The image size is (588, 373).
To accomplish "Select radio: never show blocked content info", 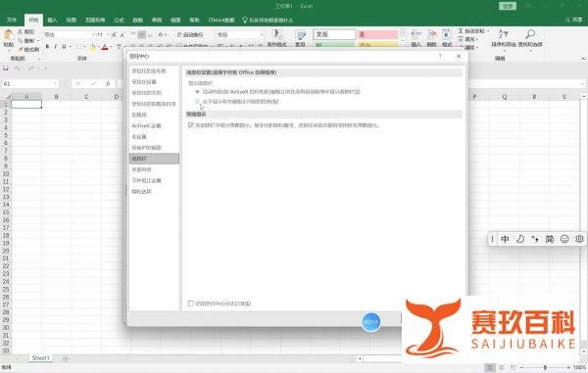I will 198,102.
